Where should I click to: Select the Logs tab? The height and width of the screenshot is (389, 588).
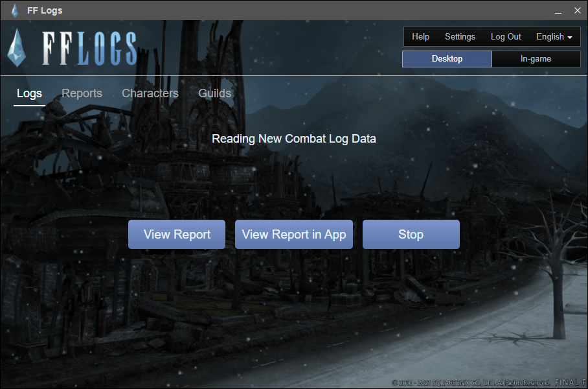coord(29,93)
